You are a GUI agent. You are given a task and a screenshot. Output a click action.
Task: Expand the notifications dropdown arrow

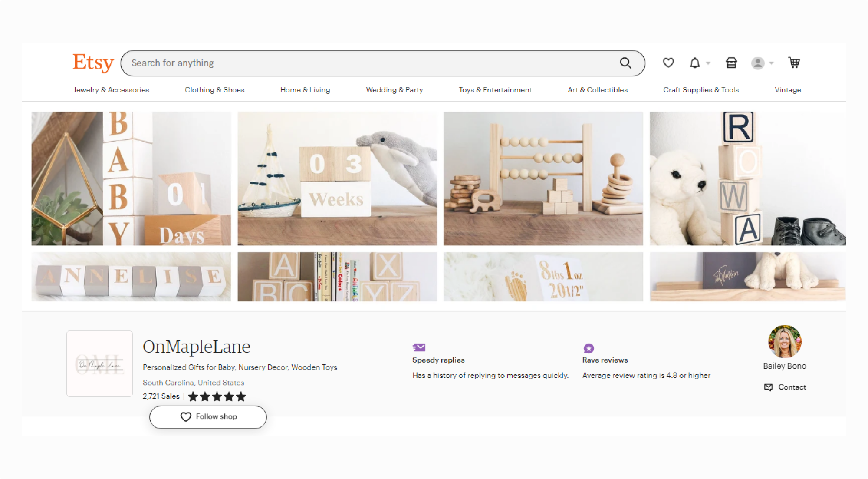(708, 63)
